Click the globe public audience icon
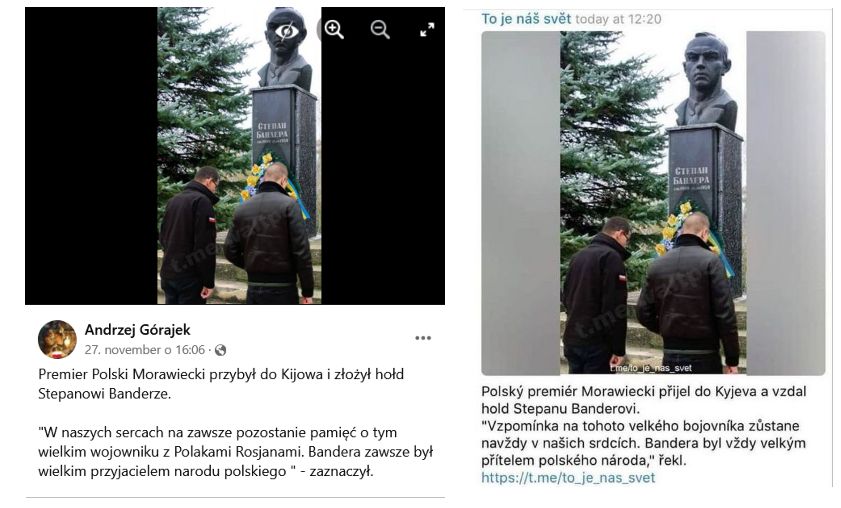The image size is (841, 508). 220,350
